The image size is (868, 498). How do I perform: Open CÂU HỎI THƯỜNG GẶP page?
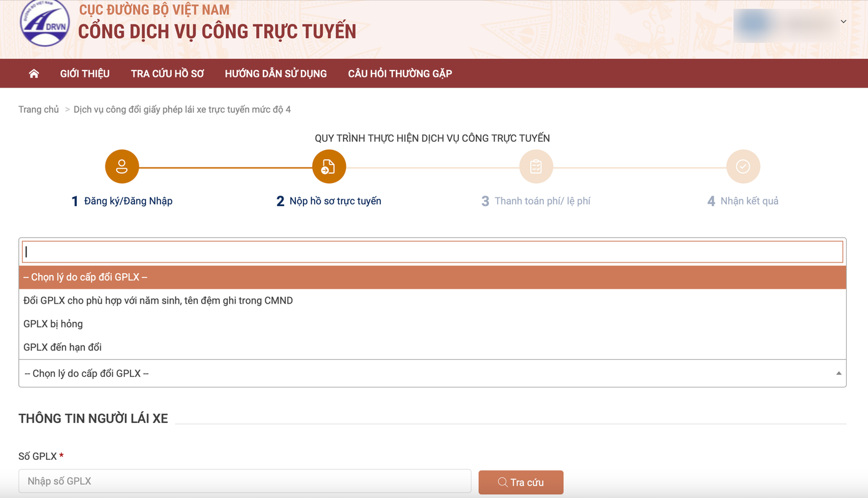click(400, 74)
